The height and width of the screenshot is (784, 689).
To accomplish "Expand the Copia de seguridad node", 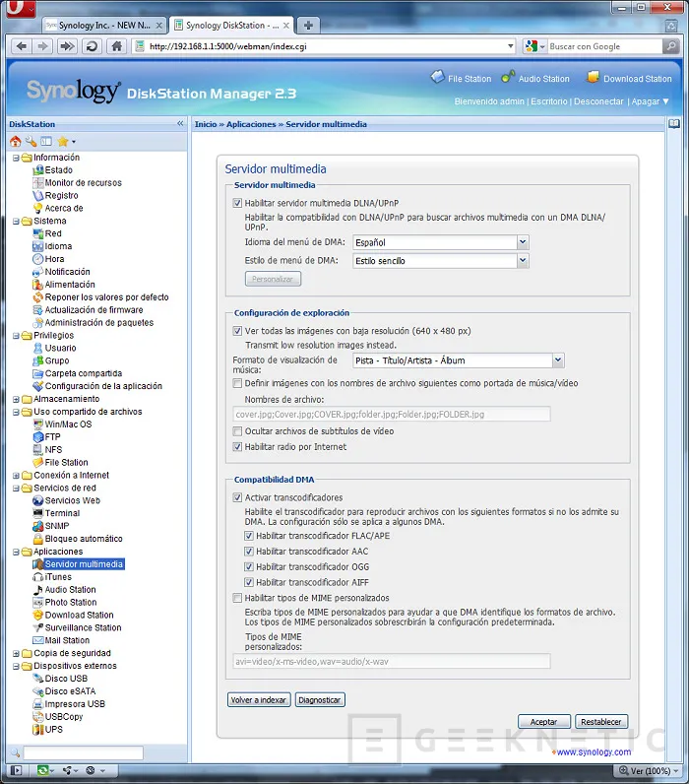I will pyautogui.click(x=16, y=653).
